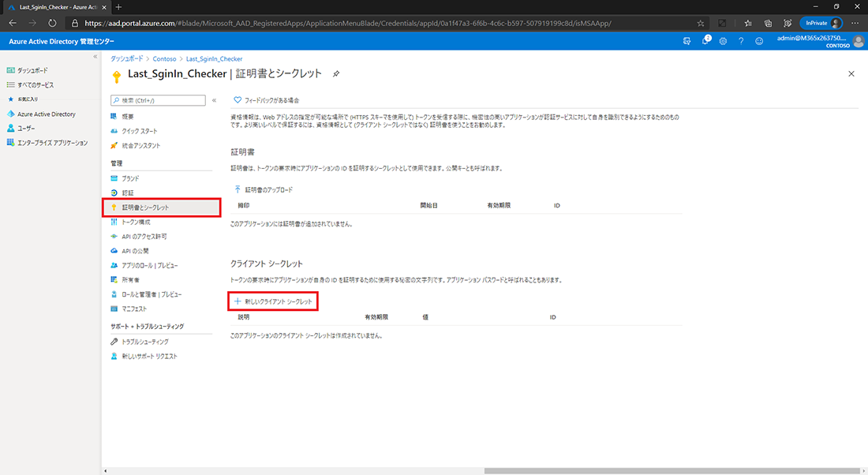
Task: Send feedback using the smiley icon
Action: point(759,41)
